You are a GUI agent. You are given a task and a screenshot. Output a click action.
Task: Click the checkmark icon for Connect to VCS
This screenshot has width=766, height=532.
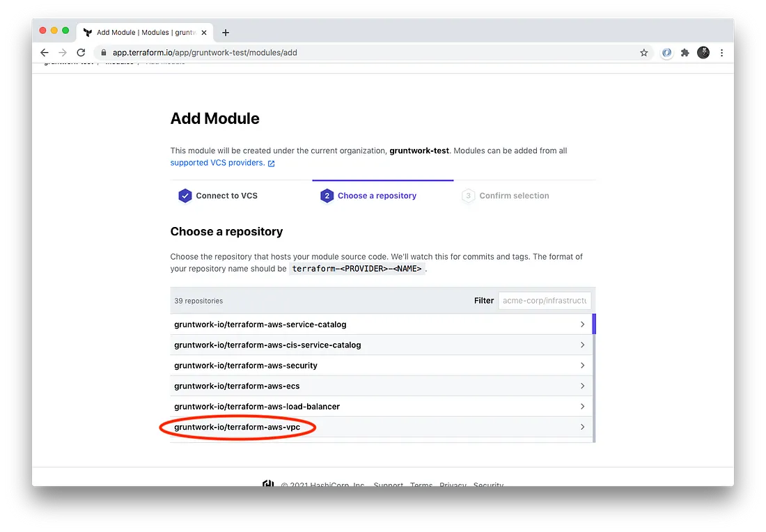point(185,196)
